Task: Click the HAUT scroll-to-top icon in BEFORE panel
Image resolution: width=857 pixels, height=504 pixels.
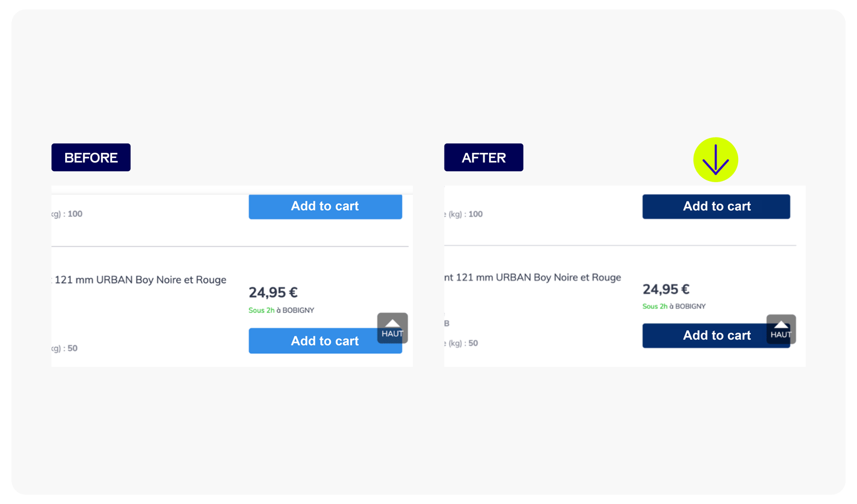Action: [x=393, y=328]
